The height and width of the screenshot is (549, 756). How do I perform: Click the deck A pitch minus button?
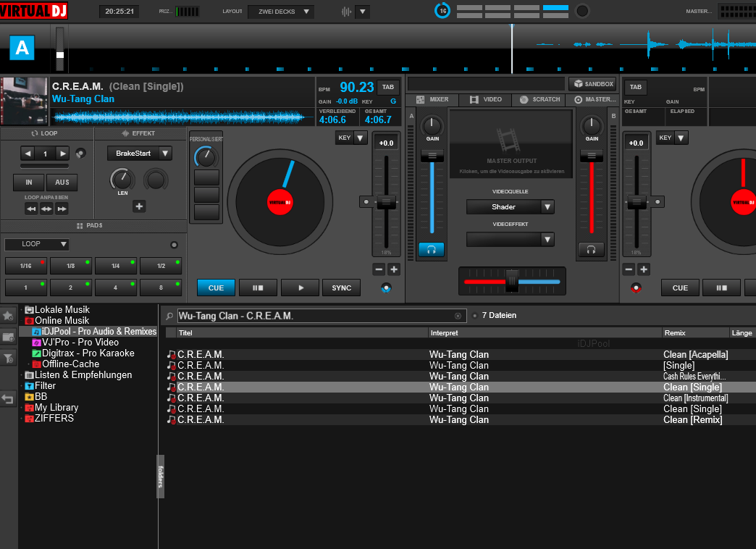379,269
